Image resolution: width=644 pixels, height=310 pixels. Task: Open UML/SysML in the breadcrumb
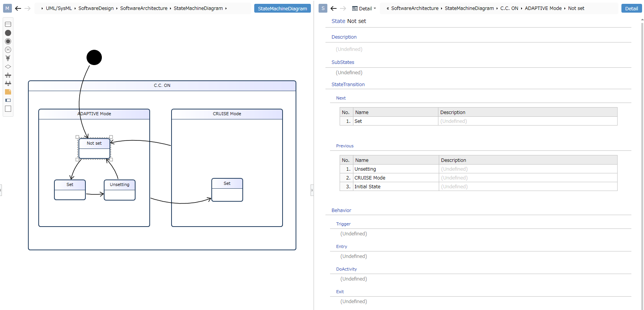(x=59, y=8)
